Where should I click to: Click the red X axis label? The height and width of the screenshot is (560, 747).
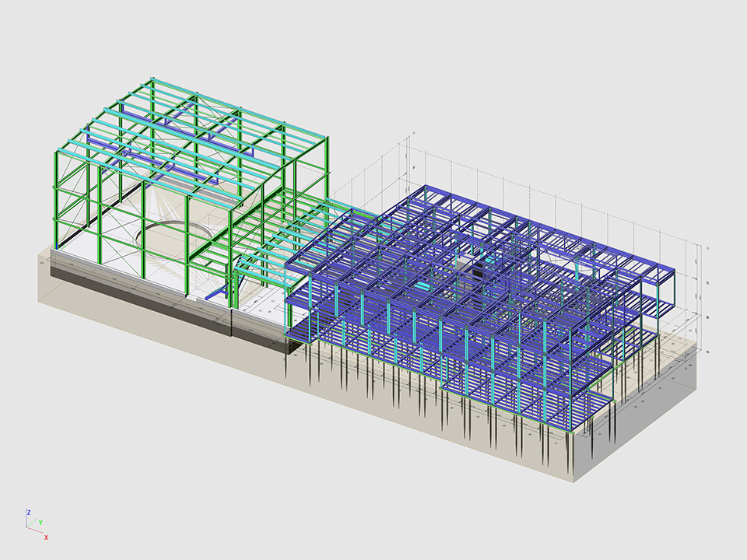point(46,537)
